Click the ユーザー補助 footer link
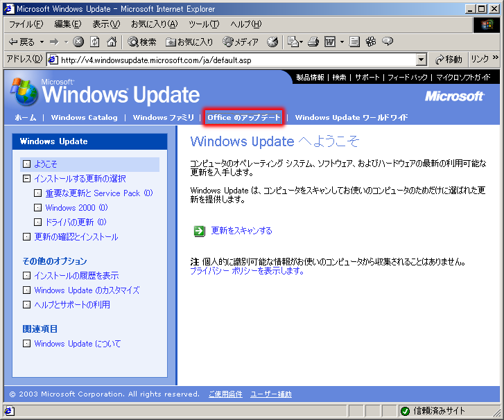Viewport: 504px width, 420px height. [271, 394]
